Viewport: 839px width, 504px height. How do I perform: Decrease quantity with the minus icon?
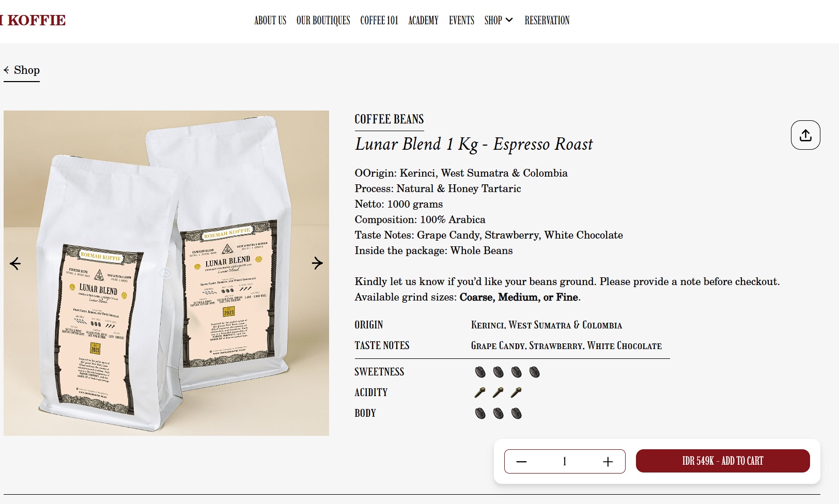(521, 462)
